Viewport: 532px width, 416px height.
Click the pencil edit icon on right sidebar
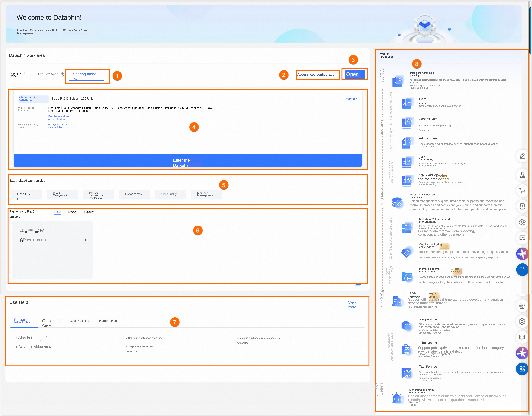tap(522, 156)
